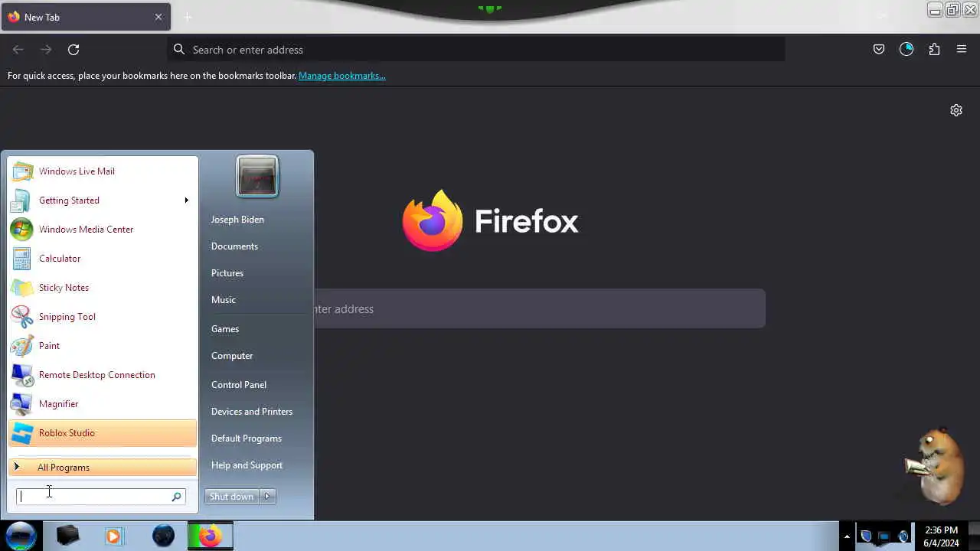This screenshot has width=980, height=551.
Task: Open Firefox account icon in toolbar
Action: point(906,50)
